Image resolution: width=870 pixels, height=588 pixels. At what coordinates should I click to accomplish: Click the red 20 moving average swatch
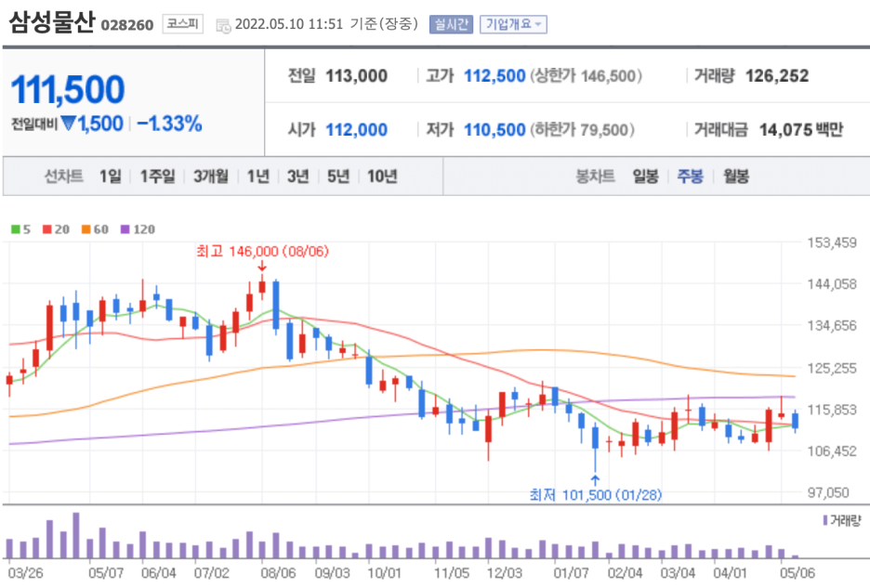(x=47, y=229)
